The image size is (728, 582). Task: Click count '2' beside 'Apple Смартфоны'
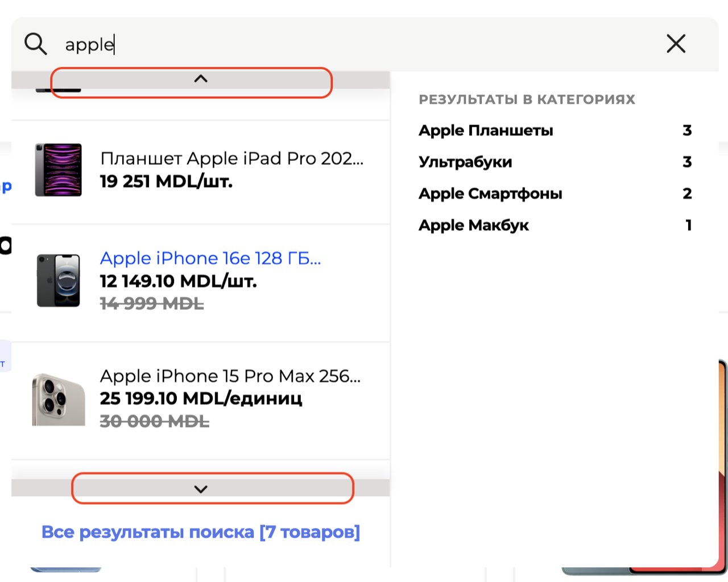(687, 194)
